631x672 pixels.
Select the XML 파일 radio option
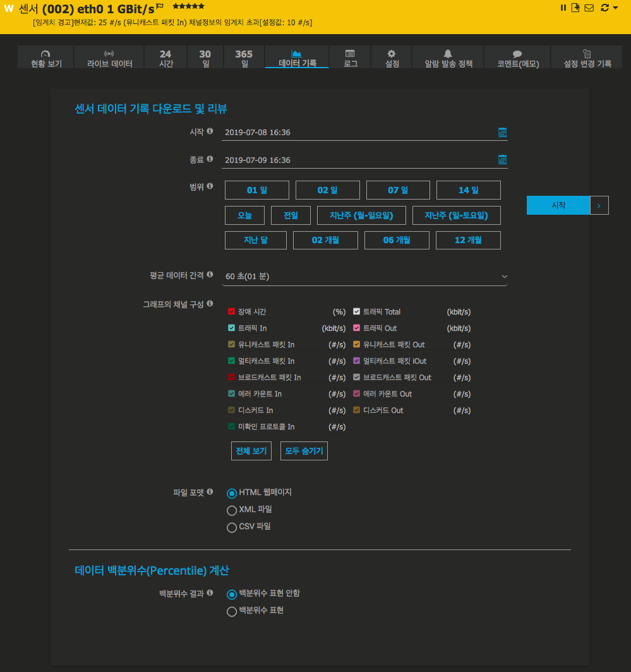tap(231, 510)
